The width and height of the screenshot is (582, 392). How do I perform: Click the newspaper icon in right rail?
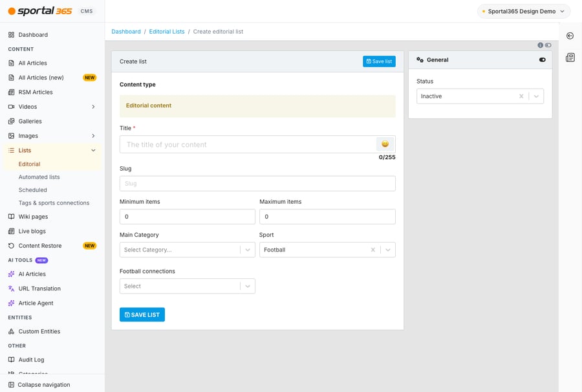570,58
